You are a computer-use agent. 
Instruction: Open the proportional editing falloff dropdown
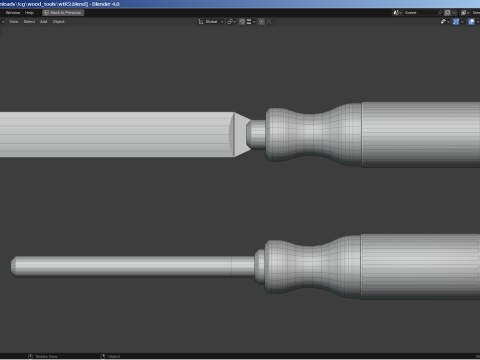click(270, 22)
